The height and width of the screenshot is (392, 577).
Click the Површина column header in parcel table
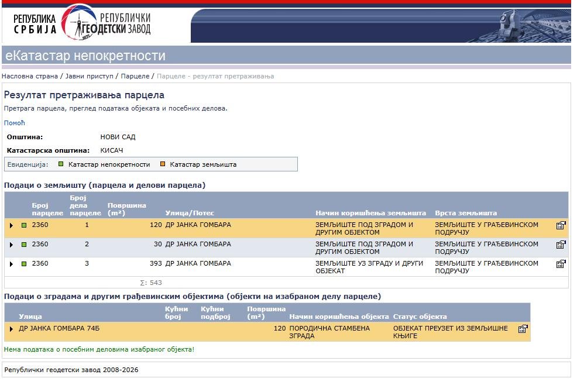click(127, 209)
